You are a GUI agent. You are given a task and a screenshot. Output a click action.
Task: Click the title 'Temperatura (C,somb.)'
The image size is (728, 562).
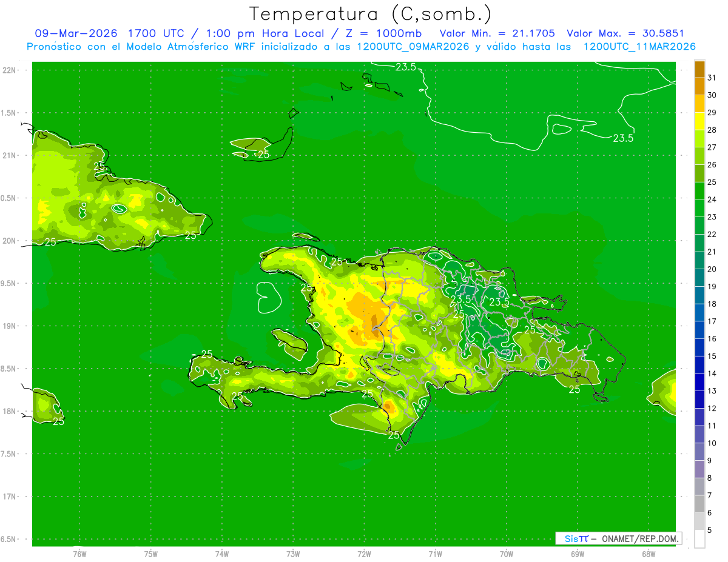click(371, 14)
